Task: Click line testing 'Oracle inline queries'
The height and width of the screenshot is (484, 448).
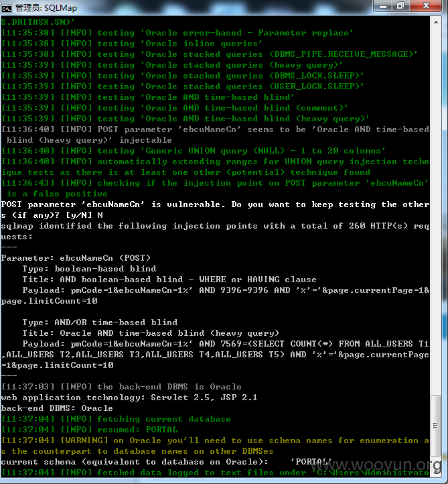Action: click(132, 44)
